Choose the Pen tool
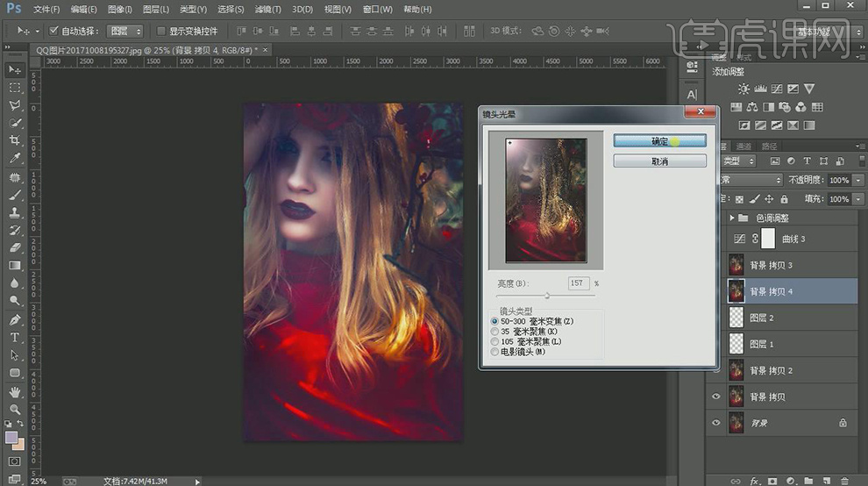This screenshot has height=486, width=868. (15, 319)
